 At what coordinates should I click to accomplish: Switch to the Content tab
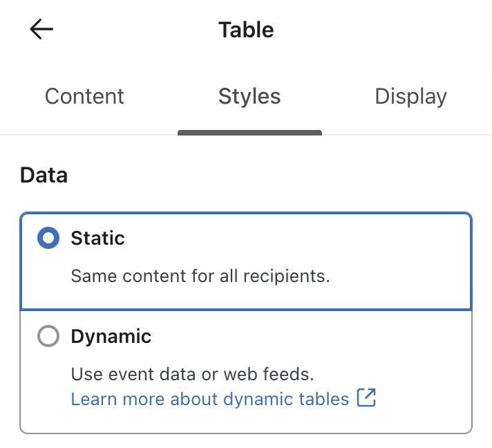tap(84, 96)
